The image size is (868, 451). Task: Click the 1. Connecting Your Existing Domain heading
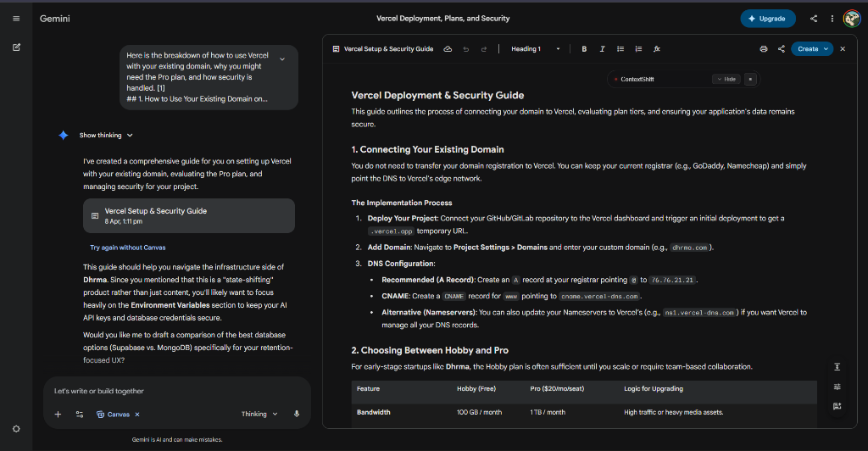(x=427, y=149)
